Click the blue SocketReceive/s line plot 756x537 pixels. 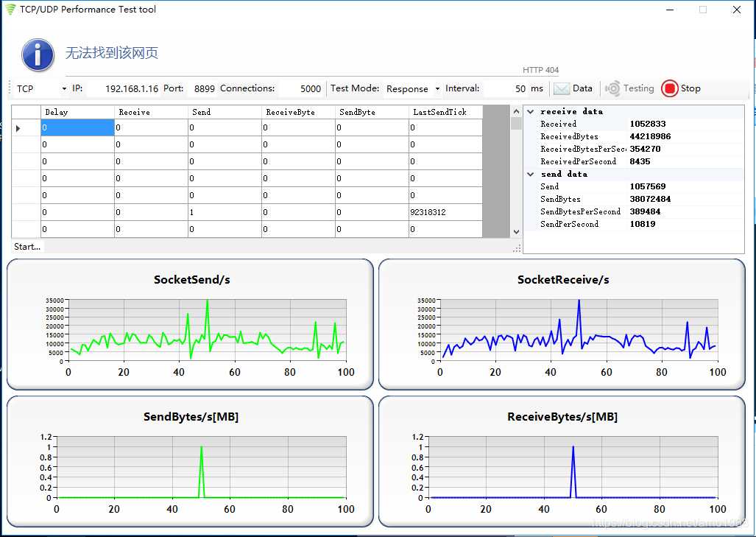tap(579, 331)
